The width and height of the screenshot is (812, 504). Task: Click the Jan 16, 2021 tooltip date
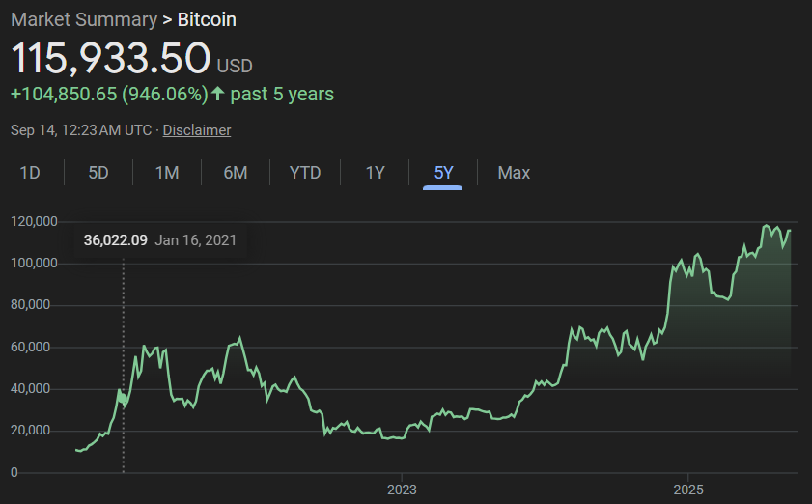[196, 240]
